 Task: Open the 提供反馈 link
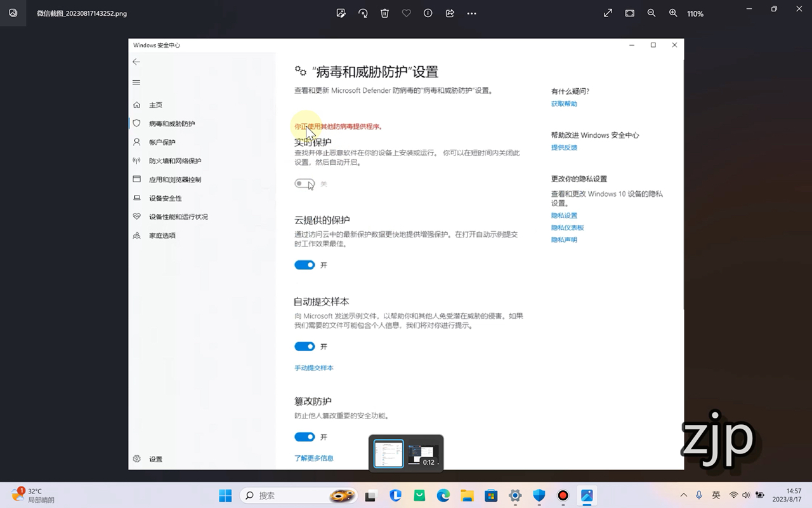coord(564,147)
